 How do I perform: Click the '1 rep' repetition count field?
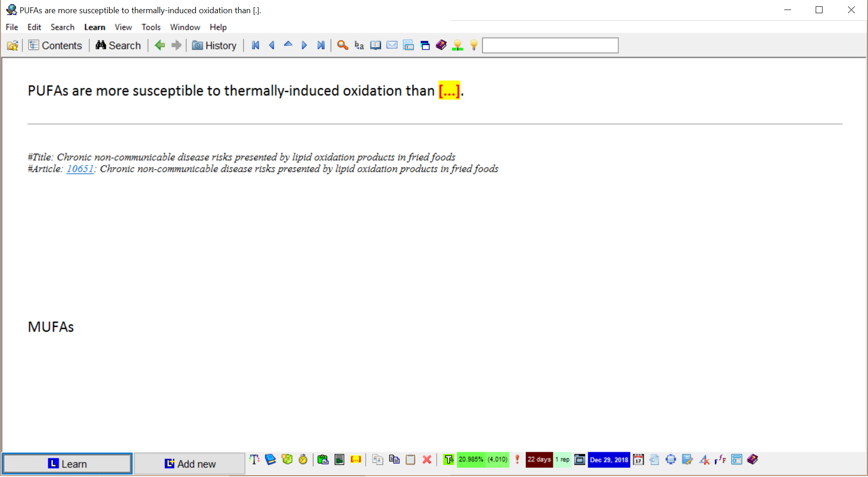point(562,460)
